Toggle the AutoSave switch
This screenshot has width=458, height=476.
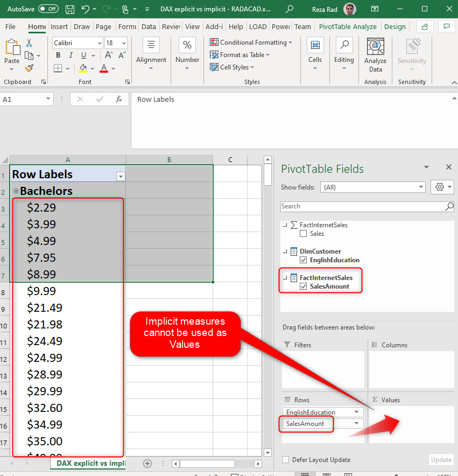point(48,9)
